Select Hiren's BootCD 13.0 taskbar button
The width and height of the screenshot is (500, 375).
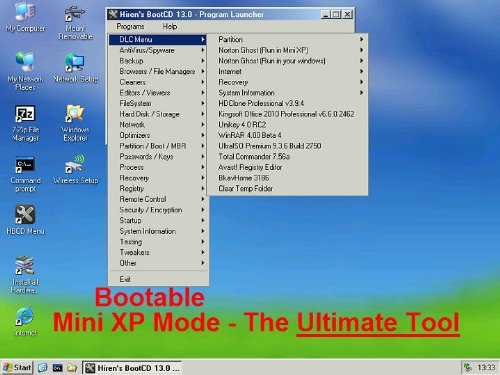click(132, 368)
